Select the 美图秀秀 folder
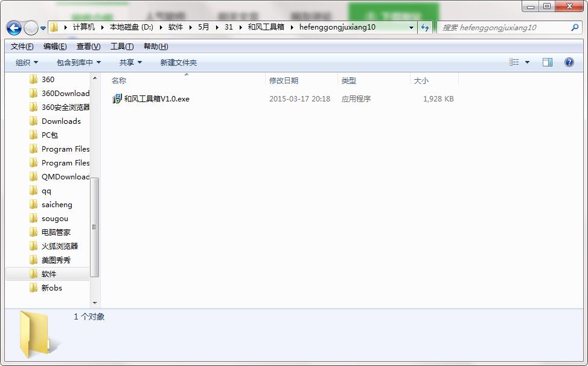The height and width of the screenshot is (366, 588). coord(56,260)
